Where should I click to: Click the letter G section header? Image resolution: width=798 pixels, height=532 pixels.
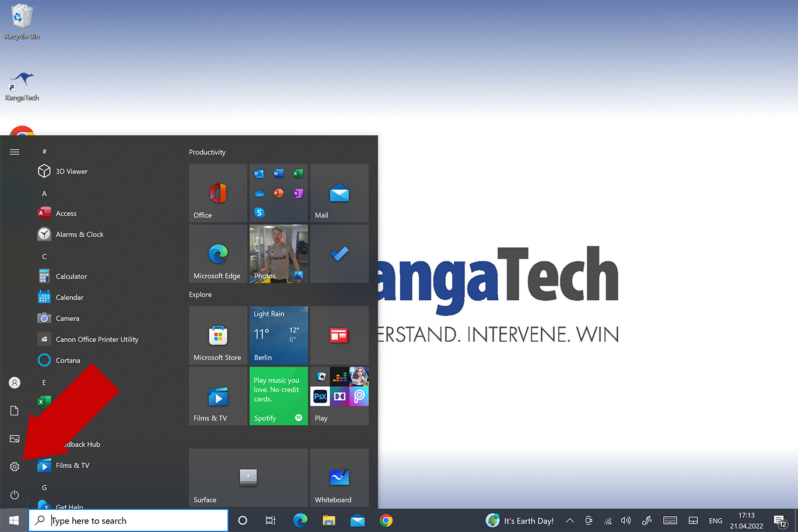pos(44,488)
